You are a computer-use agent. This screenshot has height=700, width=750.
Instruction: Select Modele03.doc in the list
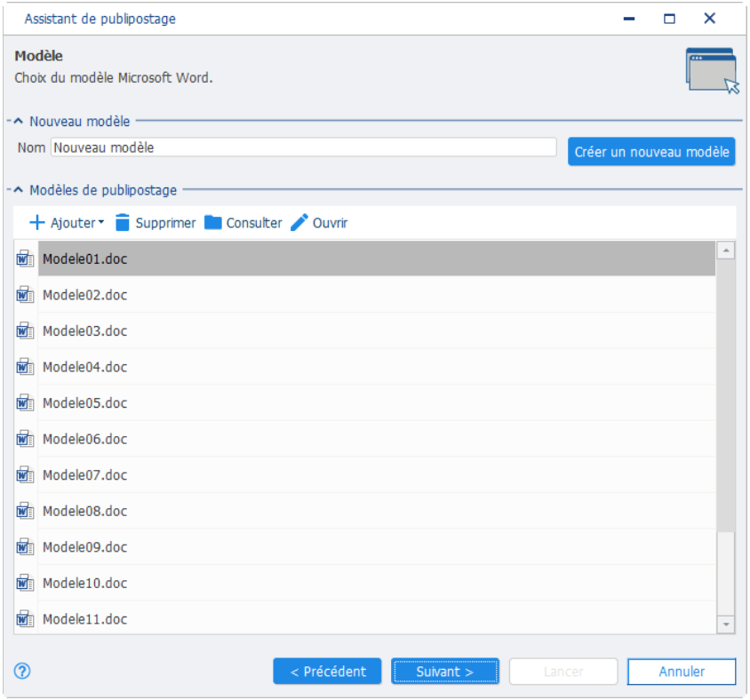(x=377, y=330)
